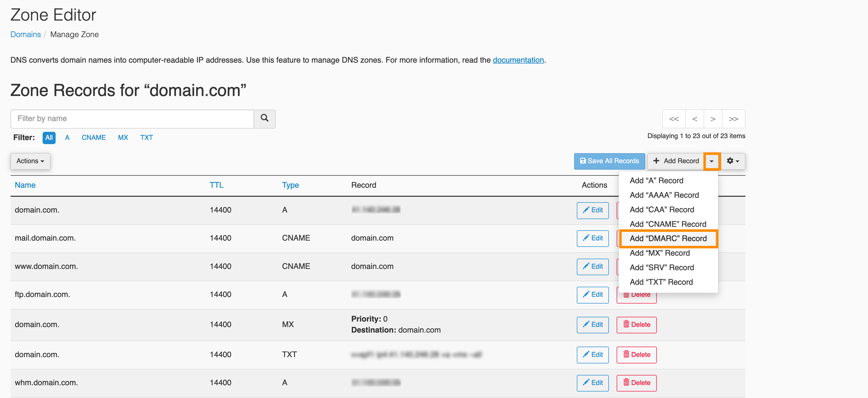Go to the previous page of records
The height and width of the screenshot is (398, 868).
coord(694,119)
